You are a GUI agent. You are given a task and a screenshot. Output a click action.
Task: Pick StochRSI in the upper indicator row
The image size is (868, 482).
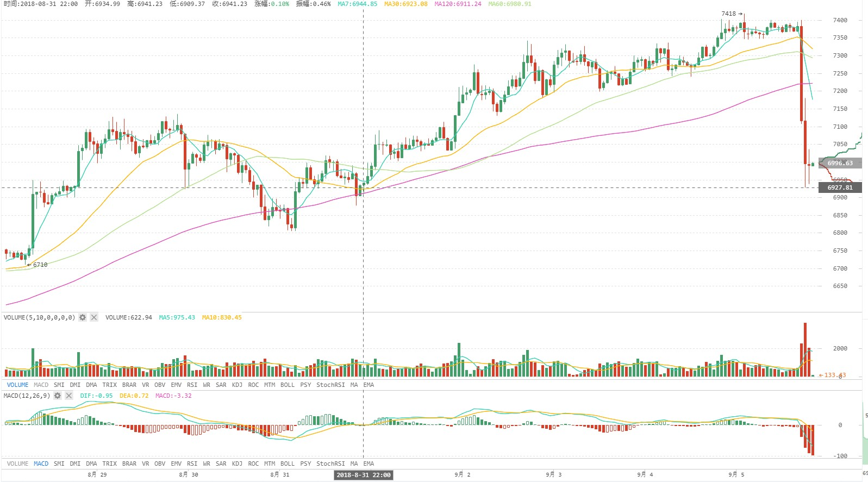[x=330, y=385]
